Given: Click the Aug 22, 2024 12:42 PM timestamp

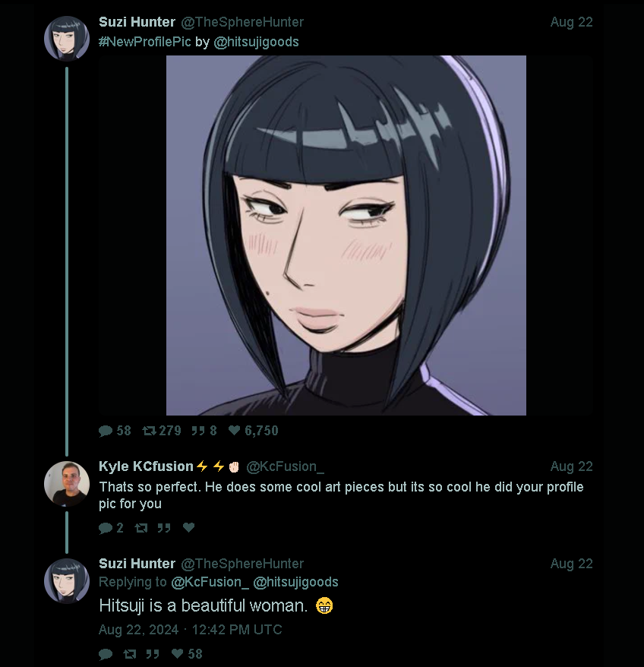Looking at the screenshot, I should pos(190,630).
